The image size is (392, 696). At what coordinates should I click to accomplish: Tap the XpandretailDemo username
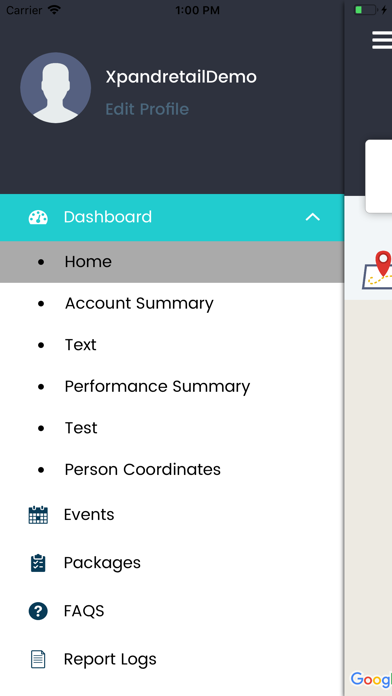(181, 77)
